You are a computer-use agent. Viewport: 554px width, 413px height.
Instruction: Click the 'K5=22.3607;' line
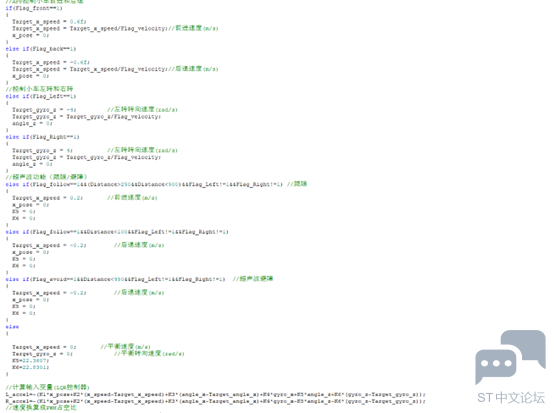31,361
